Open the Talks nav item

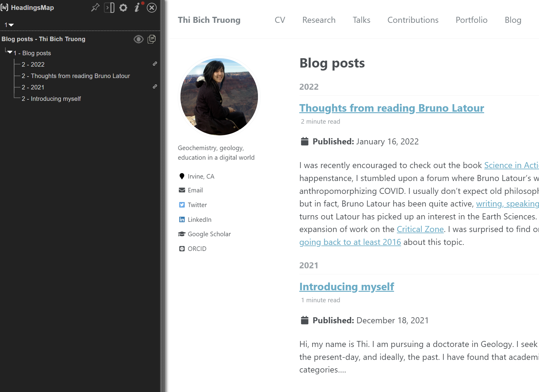point(362,20)
